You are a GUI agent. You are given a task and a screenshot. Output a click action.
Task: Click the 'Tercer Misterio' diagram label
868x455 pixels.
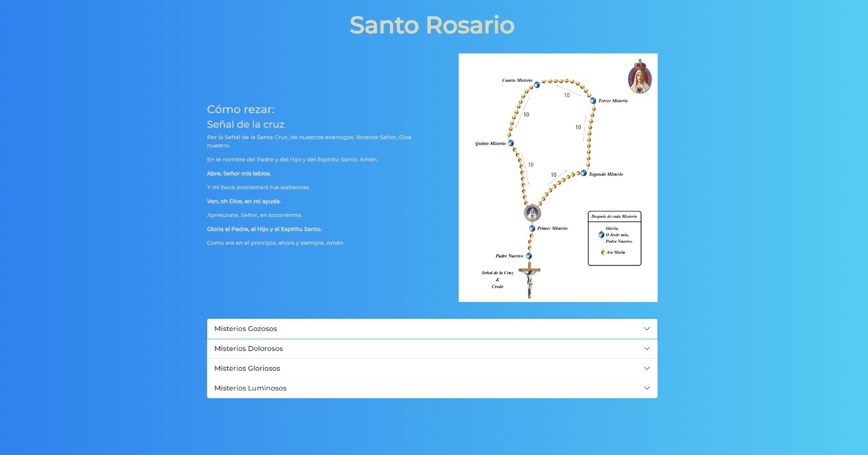(x=613, y=101)
